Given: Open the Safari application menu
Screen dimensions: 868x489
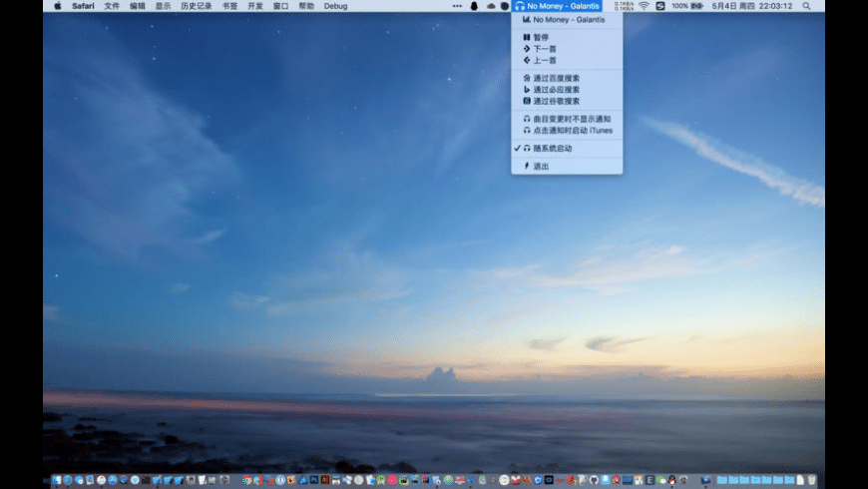Looking at the screenshot, I should [x=83, y=6].
